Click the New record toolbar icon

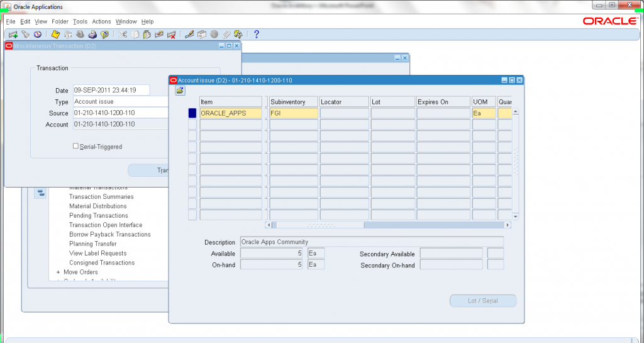13,35
